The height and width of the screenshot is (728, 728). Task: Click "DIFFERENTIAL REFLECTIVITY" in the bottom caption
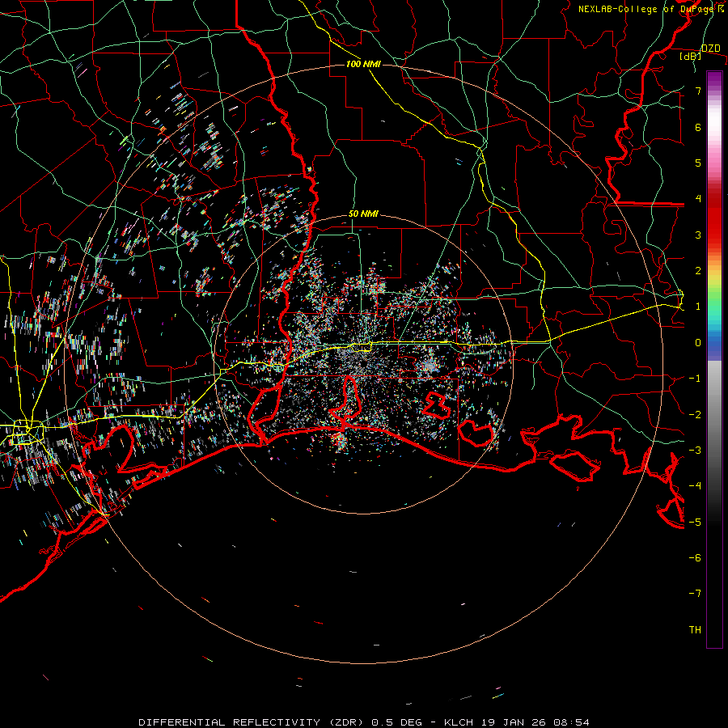230,722
